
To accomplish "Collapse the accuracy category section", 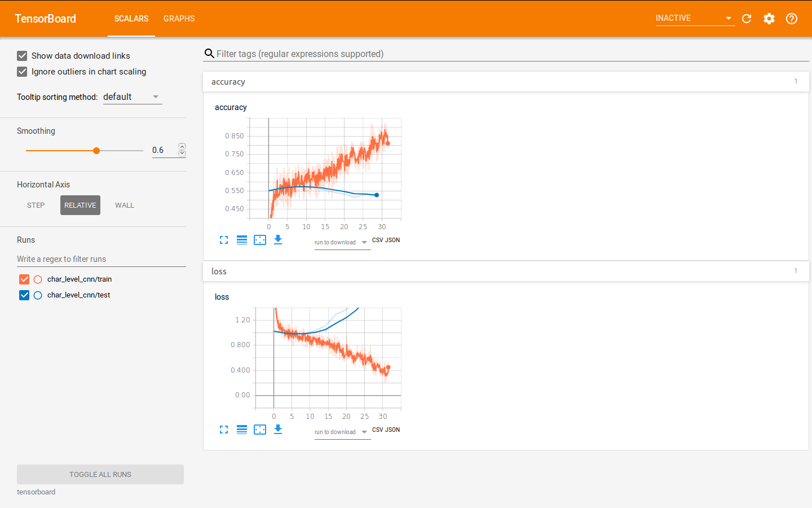I will [506, 82].
